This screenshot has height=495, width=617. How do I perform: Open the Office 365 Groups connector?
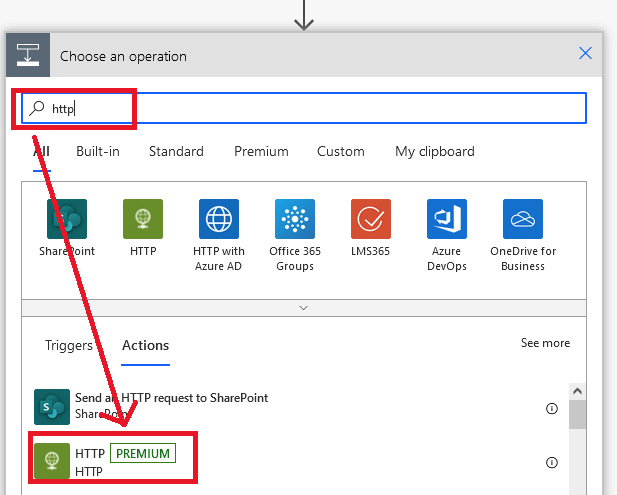click(x=295, y=219)
